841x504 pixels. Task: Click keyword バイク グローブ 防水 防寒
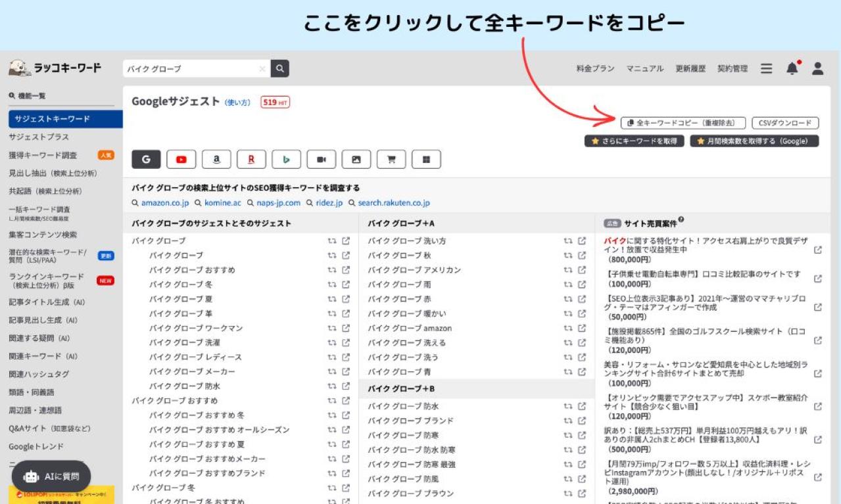click(412, 449)
